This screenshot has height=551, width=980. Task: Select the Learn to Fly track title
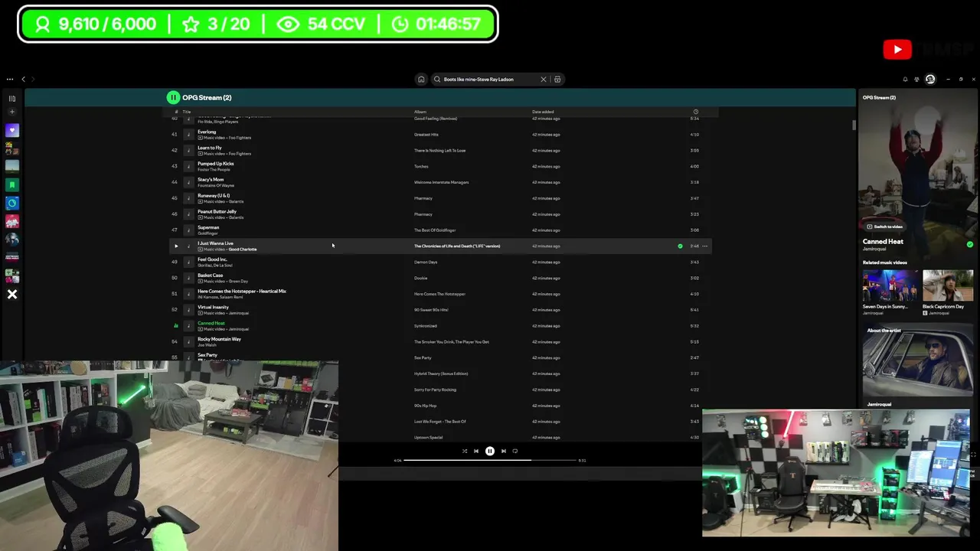pos(210,148)
